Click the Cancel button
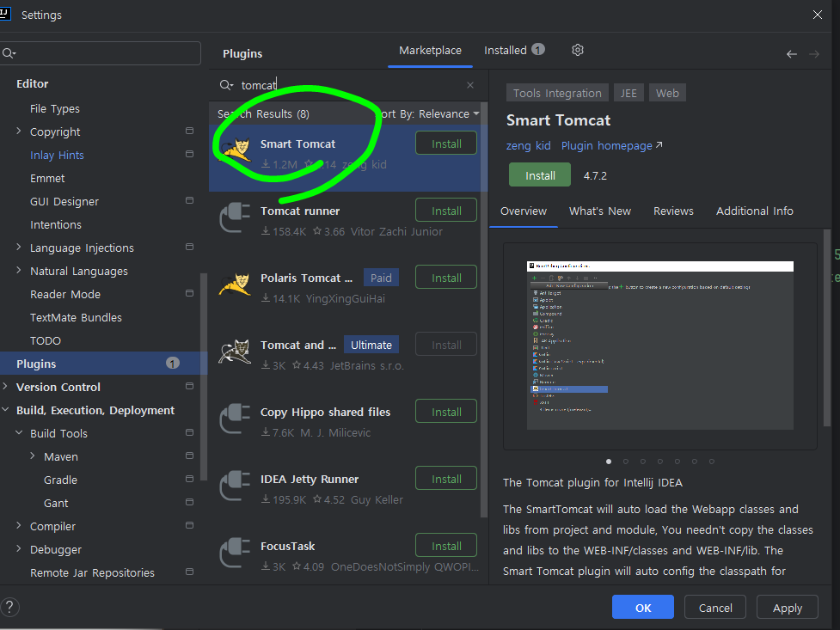 click(x=715, y=608)
